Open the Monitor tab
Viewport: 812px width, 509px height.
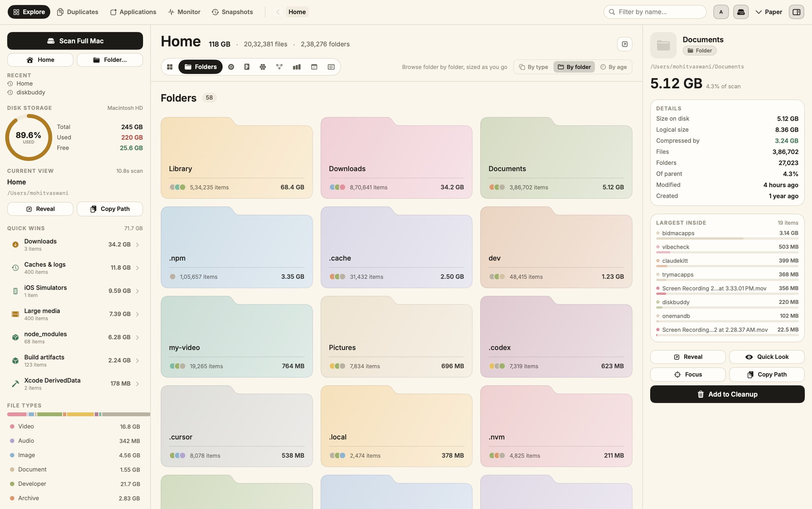pyautogui.click(x=184, y=12)
